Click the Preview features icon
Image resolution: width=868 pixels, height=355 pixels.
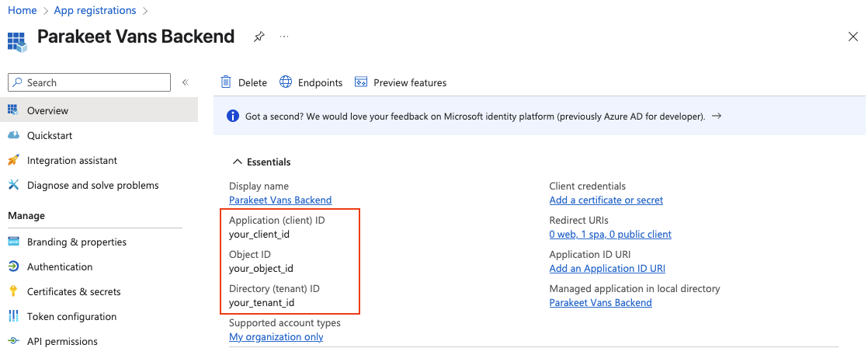[x=361, y=82]
